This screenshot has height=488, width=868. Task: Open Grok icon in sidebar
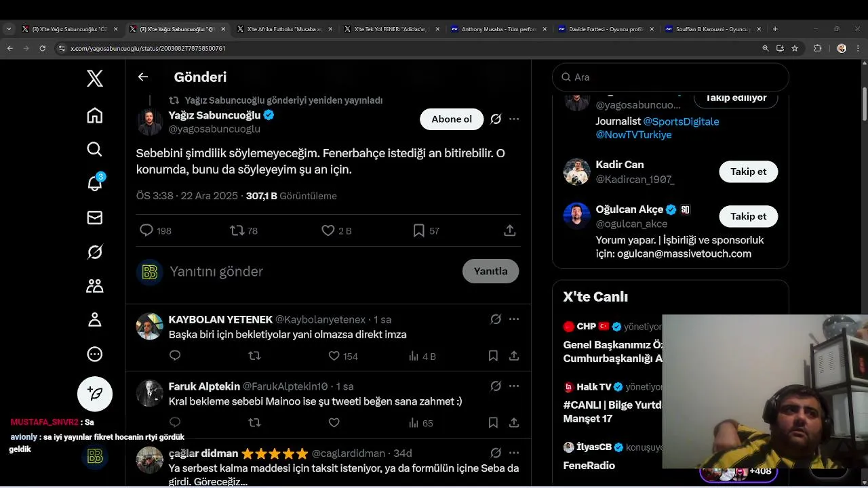(95, 252)
